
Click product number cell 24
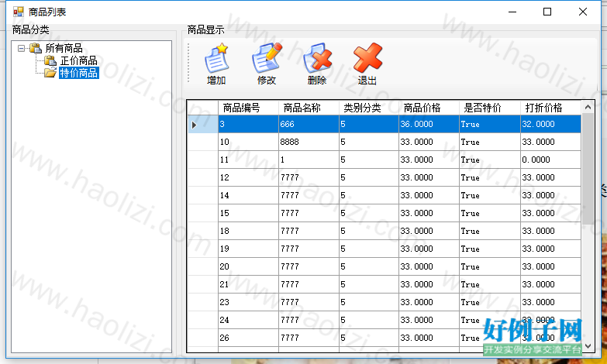click(249, 320)
